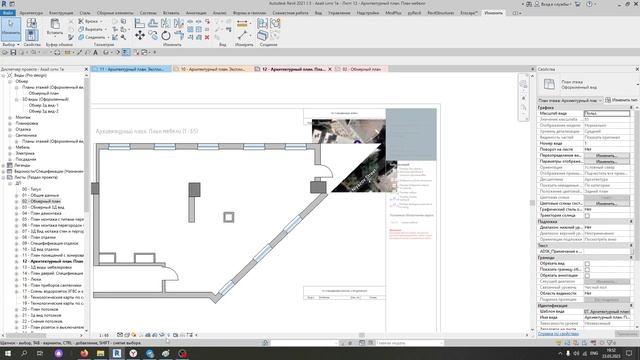The width and height of the screenshot is (640, 360).
Task: Click the File Explorer taskbar icon
Action: coord(100,353)
